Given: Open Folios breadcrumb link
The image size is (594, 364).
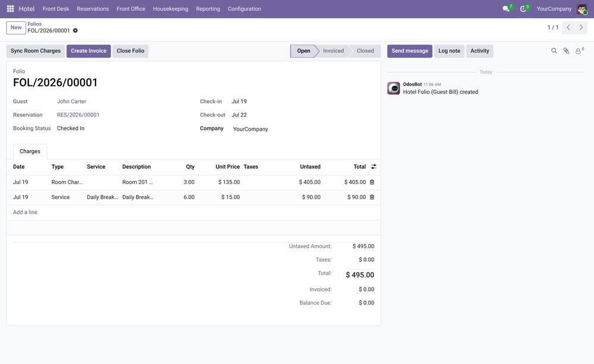Looking at the screenshot, I should (x=34, y=24).
